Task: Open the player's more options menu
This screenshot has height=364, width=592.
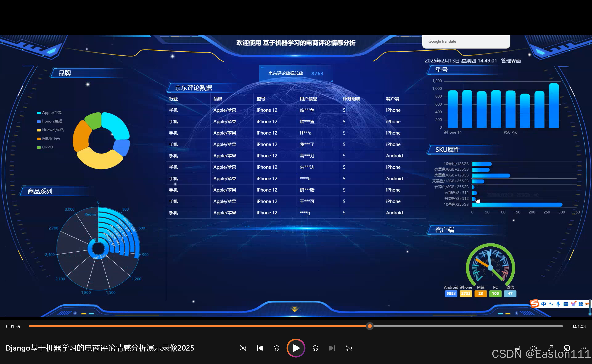Action: pos(583,348)
